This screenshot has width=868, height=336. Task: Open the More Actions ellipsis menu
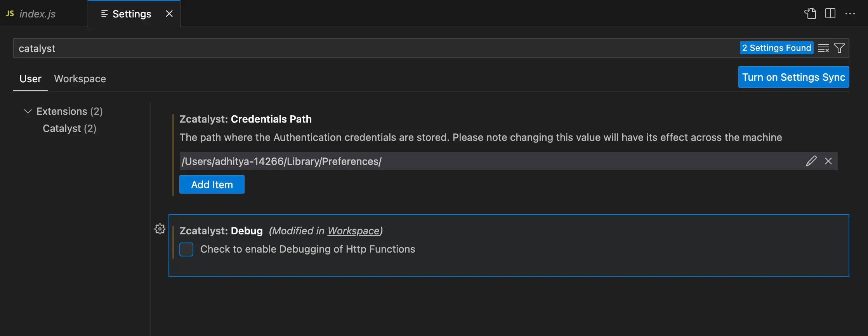850,14
